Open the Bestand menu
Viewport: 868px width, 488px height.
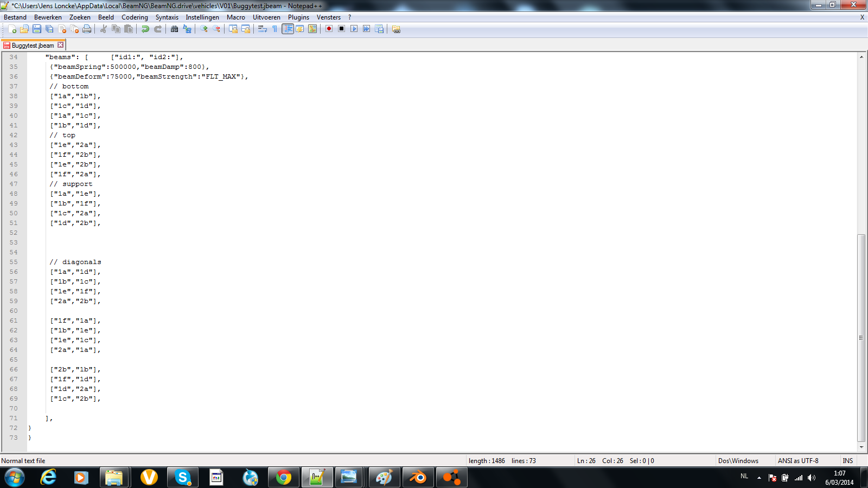(x=15, y=17)
